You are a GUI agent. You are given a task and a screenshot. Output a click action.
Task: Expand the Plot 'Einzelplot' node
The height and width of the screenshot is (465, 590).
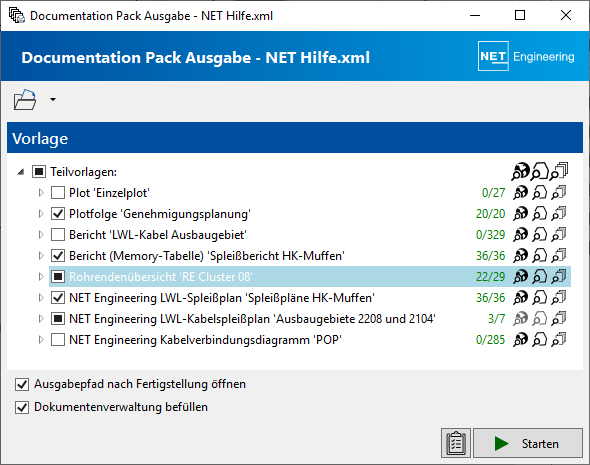[x=41, y=193]
